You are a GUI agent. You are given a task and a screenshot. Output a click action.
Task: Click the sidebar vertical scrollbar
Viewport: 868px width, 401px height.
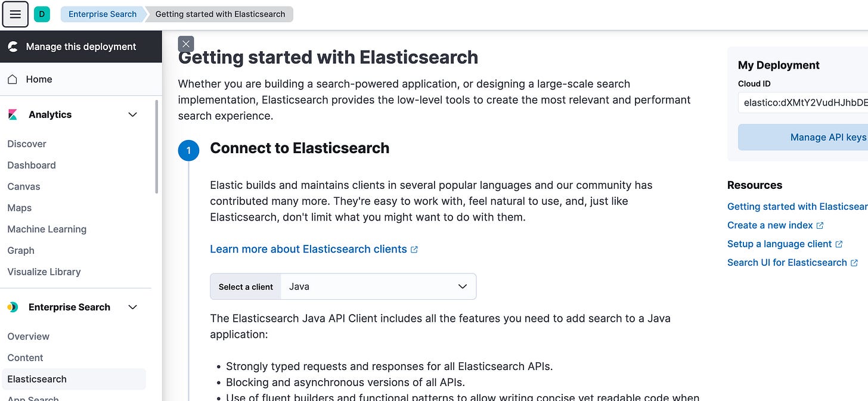click(x=157, y=146)
